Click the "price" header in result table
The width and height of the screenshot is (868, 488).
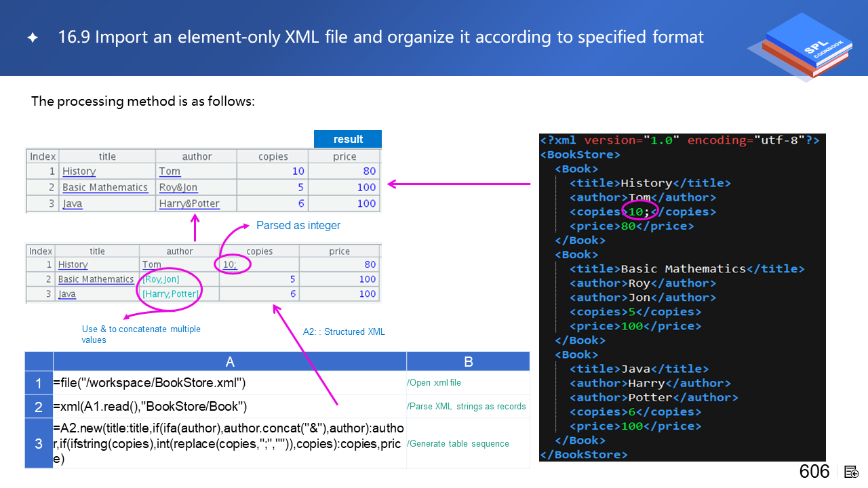[x=344, y=157]
